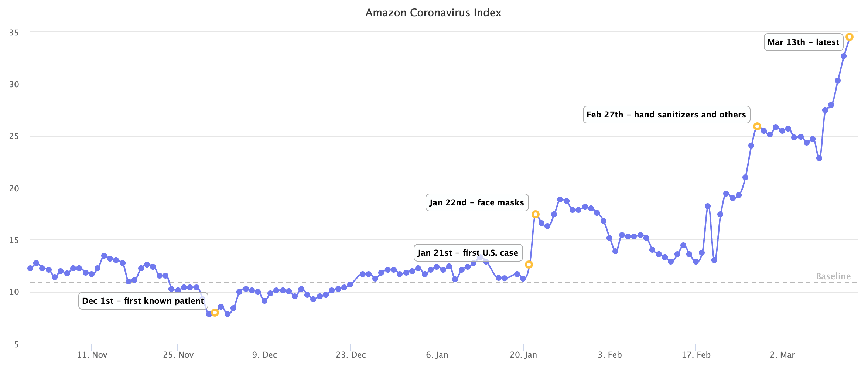Click the 'Jan 21st – first U.S. case' annotation

[x=468, y=253]
